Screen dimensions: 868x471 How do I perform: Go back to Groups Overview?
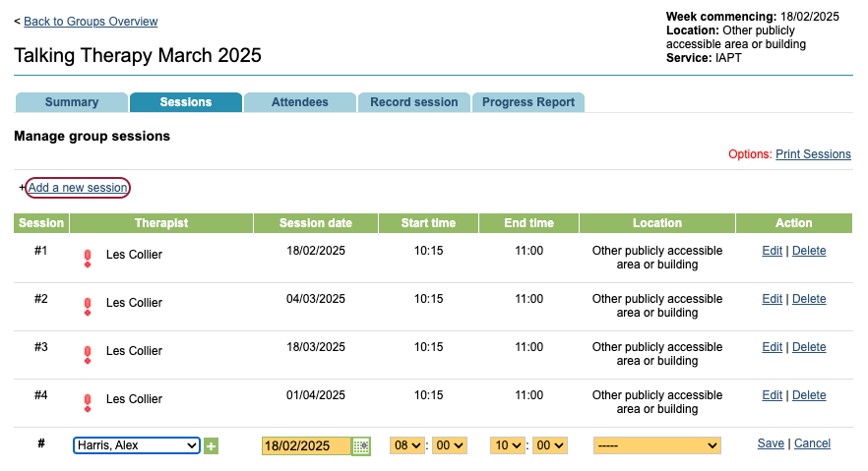(91, 22)
